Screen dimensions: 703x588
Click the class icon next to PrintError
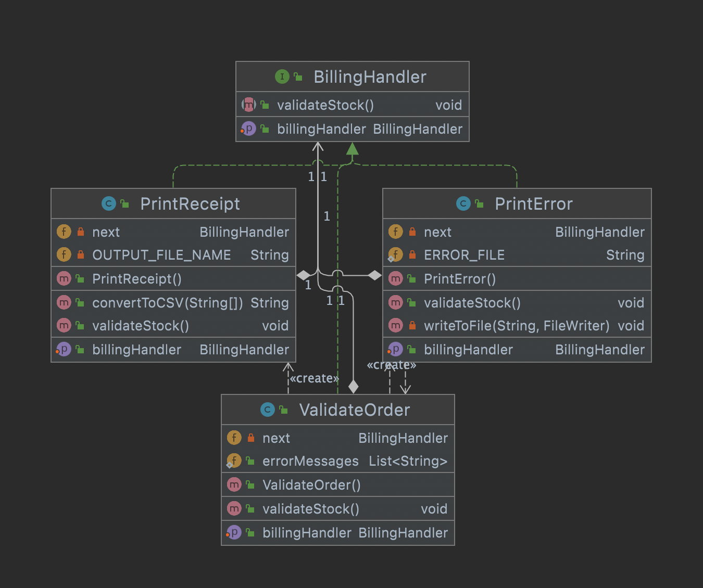point(463,203)
